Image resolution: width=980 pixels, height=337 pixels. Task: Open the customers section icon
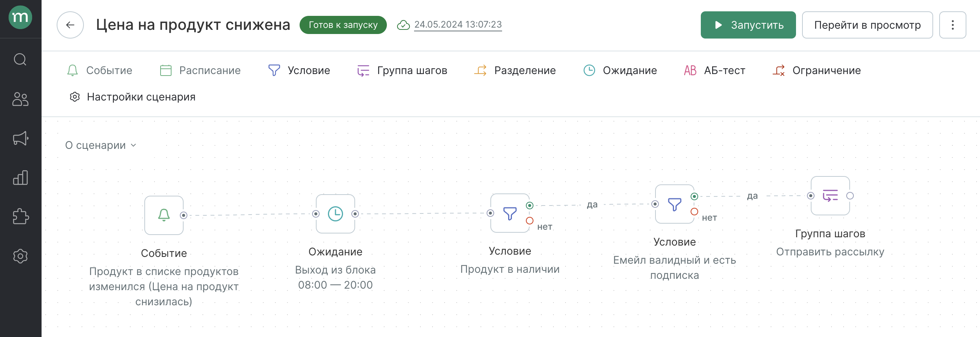pyautogui.click(x=20, y=99)
